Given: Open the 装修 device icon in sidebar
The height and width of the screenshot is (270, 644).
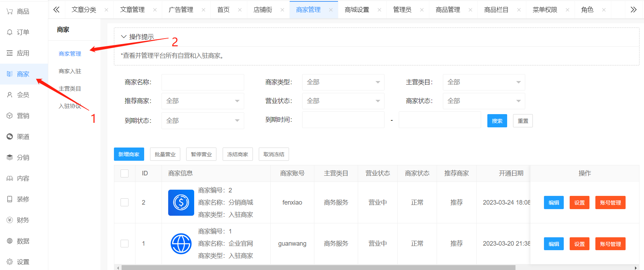Looking at the screenshot, I should coord(10,199).
